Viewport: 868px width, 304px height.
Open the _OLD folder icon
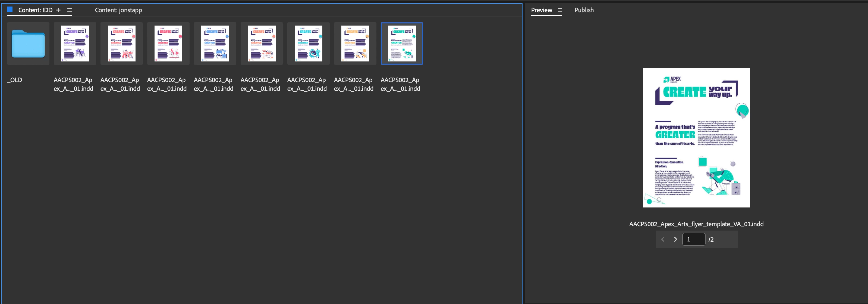[28, 44]
